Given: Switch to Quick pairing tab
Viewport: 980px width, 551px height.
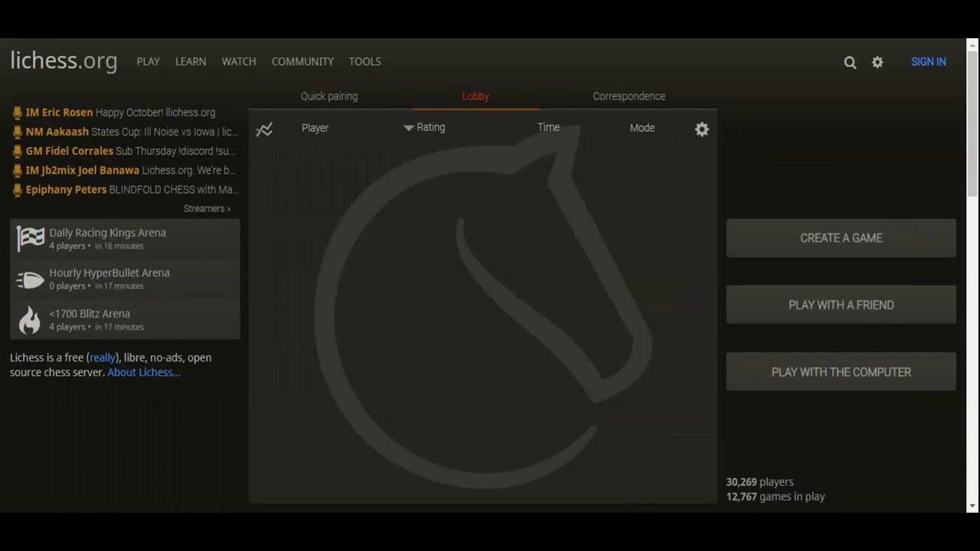Looking at the screenshot, I should pyautogui.click(x=329, y=96).
